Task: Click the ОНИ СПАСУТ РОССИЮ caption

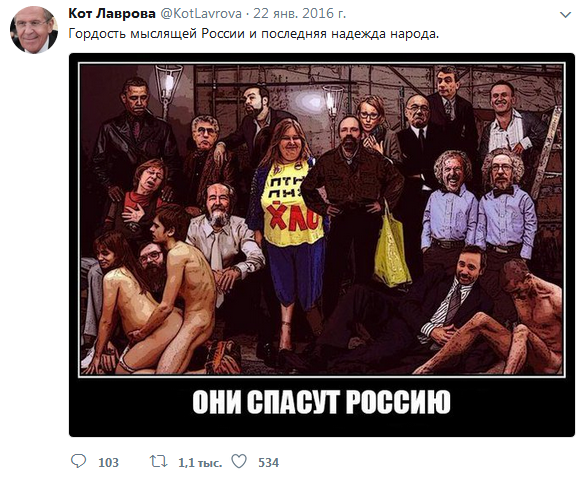Action: click(x=322, y=402)
